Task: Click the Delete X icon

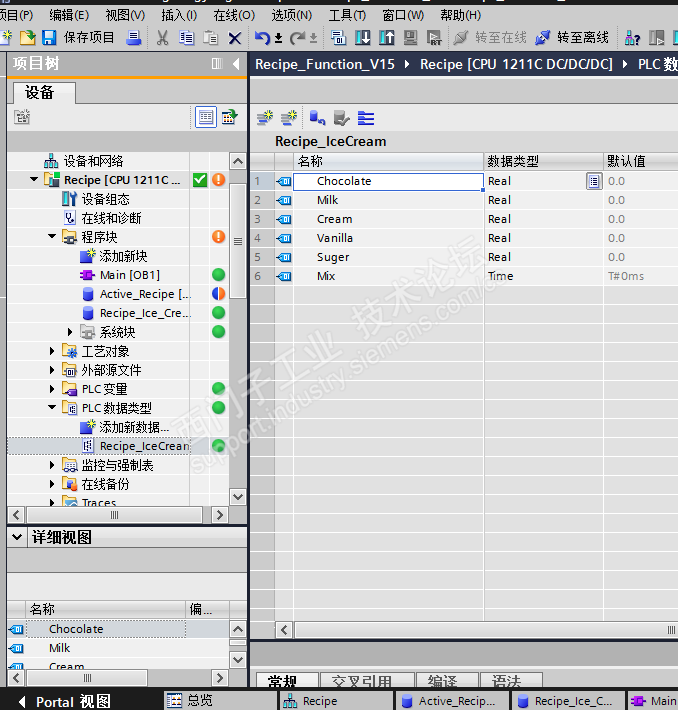Action: click(x=234, y=38)
